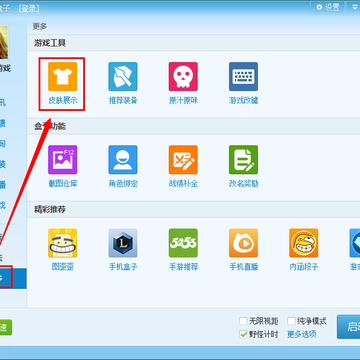Click the blue 启动 launch button
Viewport: 360px width, 360px height.
(x=348, y=327)
